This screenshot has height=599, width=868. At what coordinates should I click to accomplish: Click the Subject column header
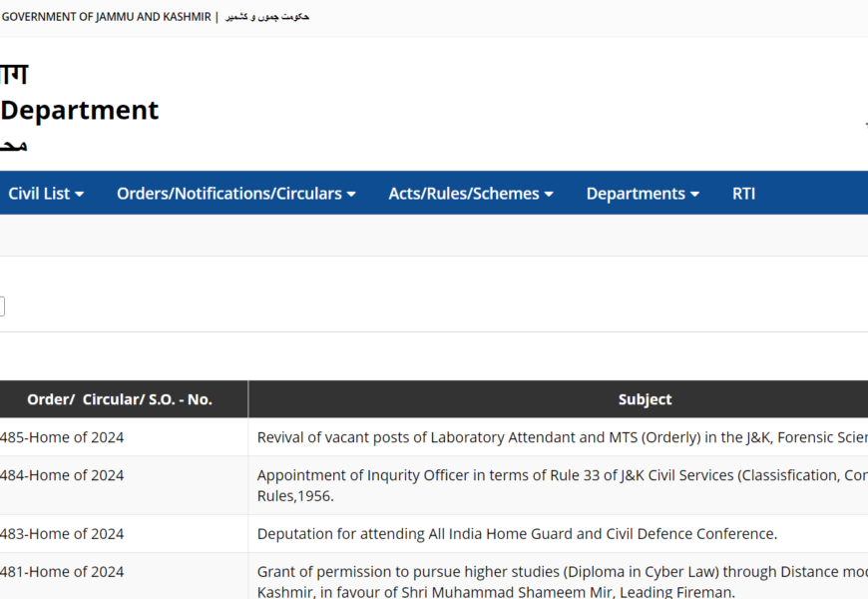645,399
